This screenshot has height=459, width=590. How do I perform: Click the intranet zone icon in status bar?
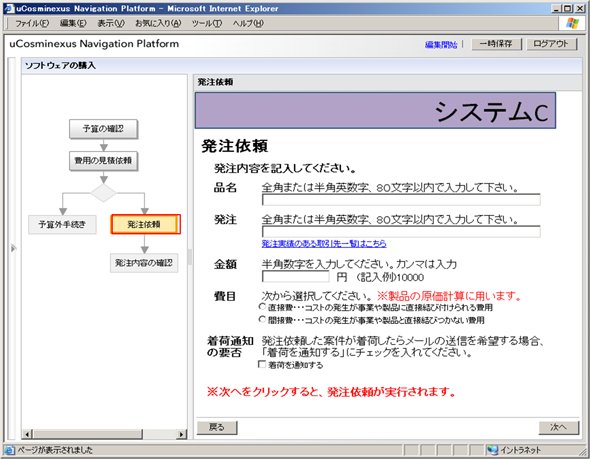click(492, 450)
